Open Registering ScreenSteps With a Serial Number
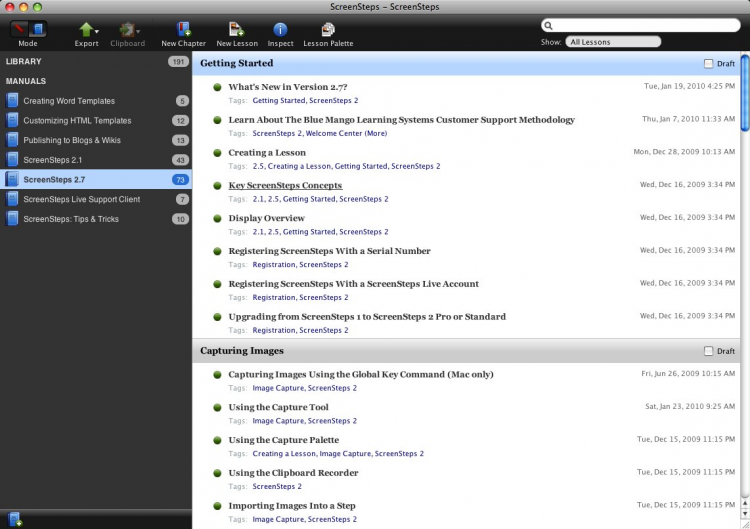This screenshot has width=750, height=529. [x=330, y=251]
